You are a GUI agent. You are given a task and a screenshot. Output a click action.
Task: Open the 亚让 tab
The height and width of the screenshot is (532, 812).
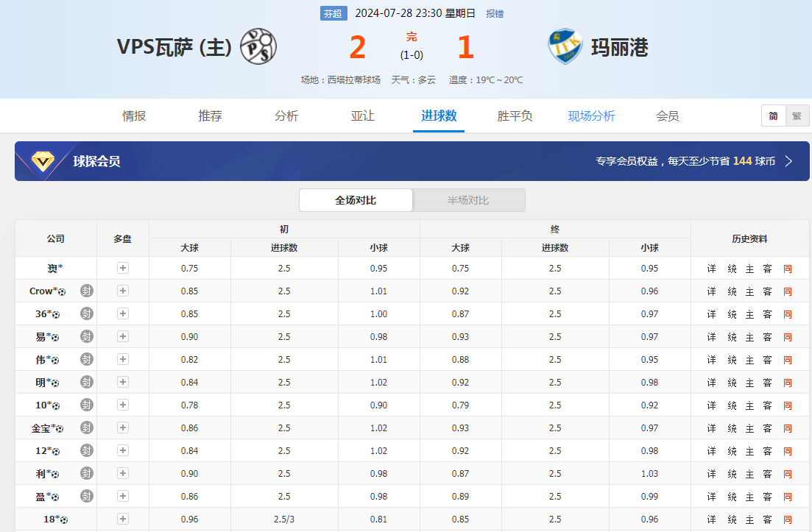pyautogui.click(x=362, y=116)
